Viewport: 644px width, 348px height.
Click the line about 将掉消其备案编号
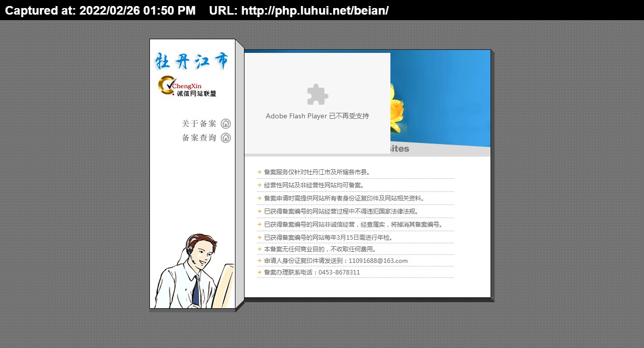(354, 224)
